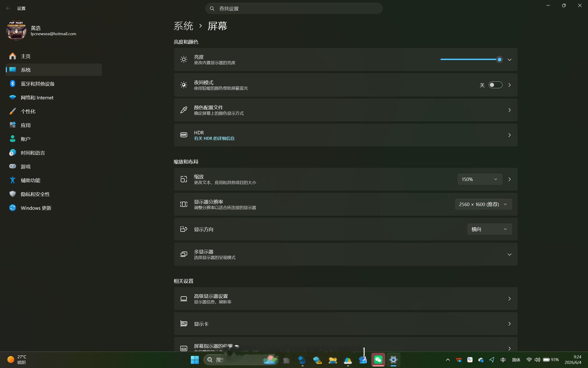This screenshot has width=588, height=368.
Task: Click the location arrow tray icon
Action: tap(492, 360)
